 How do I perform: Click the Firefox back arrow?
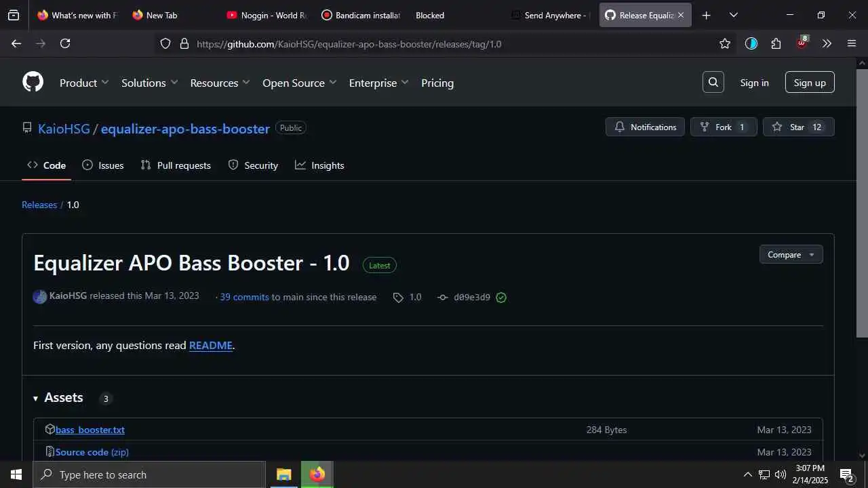pos(16,43)
